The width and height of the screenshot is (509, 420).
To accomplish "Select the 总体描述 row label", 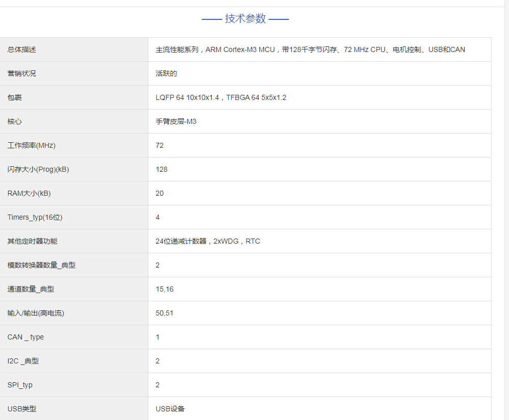I will 22,50.
